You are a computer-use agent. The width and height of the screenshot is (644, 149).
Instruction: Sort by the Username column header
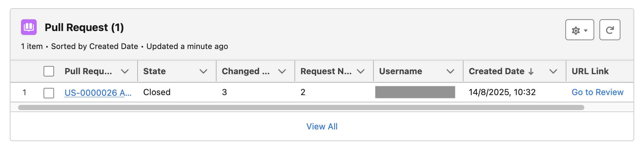(x=401, y=71)
